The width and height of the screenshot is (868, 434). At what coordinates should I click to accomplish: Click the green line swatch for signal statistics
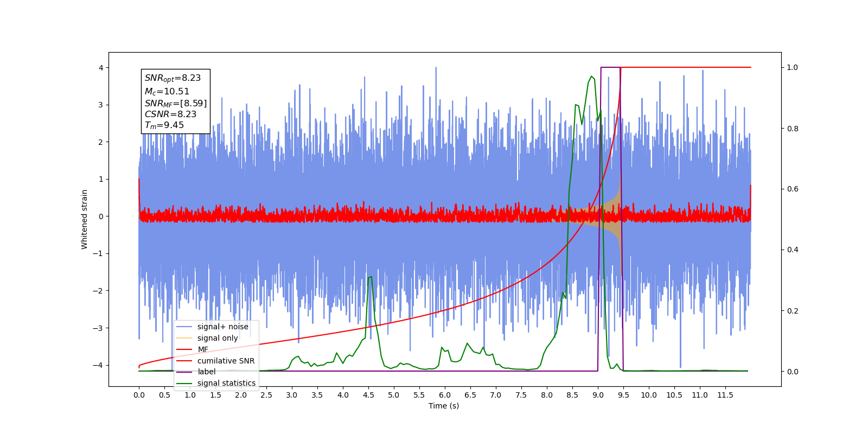tap(184, 384)
